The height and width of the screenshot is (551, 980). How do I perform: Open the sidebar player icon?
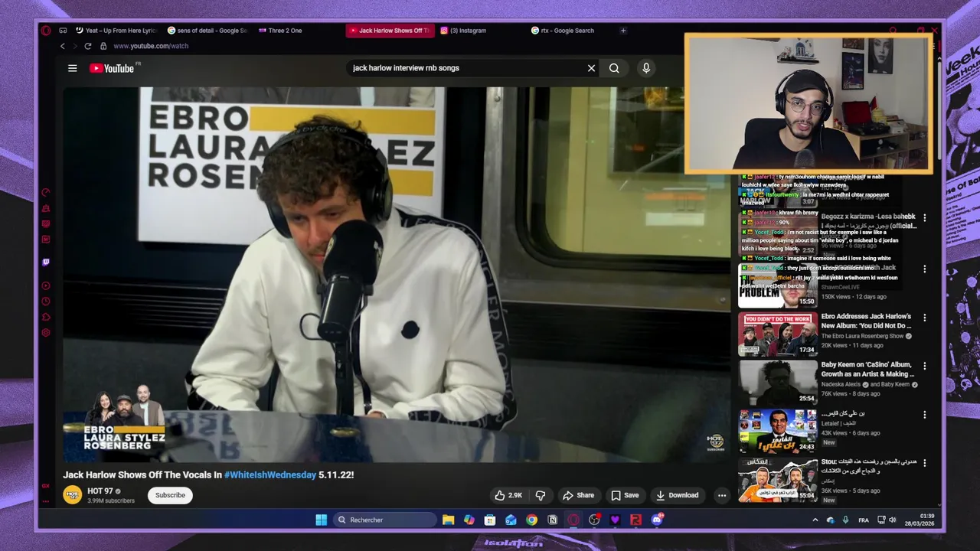click(x=46, y=286)
